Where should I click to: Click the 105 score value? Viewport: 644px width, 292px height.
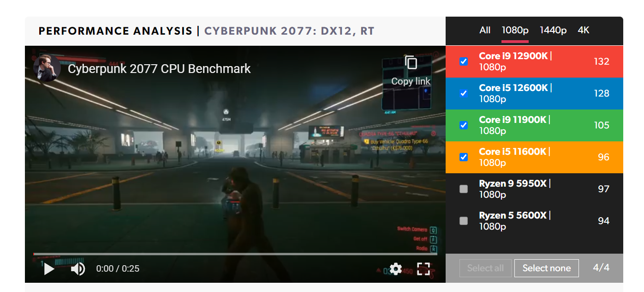click(x=602, y=125)
